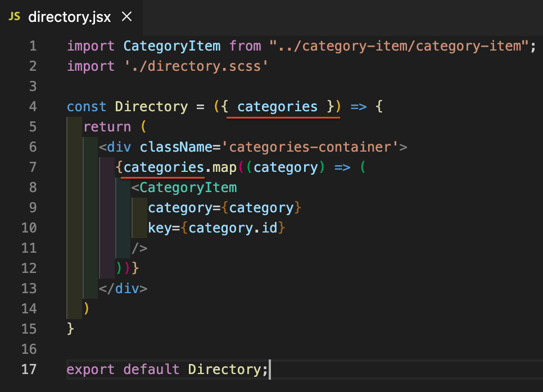This screenshot has height=392, width=543.
Task: Click 'export' keyword on line 17
Action: click(x=90, y=369)
